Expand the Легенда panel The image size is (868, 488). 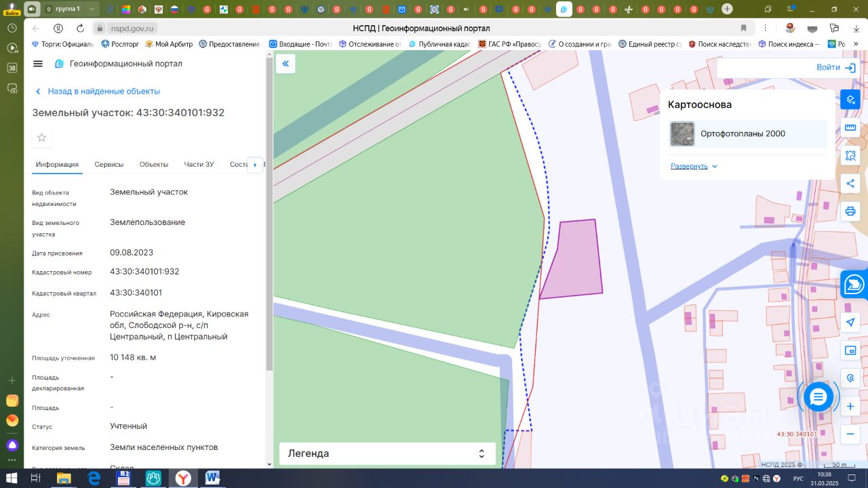(387, 453)
